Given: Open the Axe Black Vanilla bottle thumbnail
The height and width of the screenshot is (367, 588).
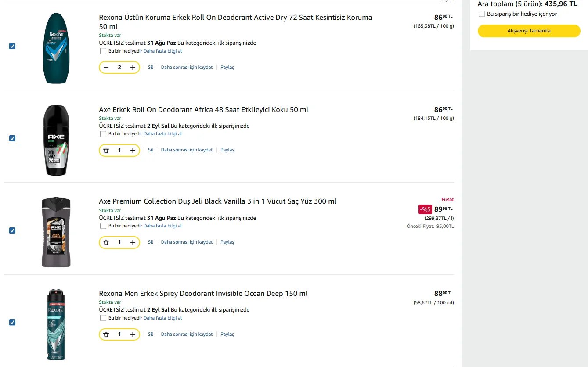Looking at the screenshot, I should (x=56, y=232).
